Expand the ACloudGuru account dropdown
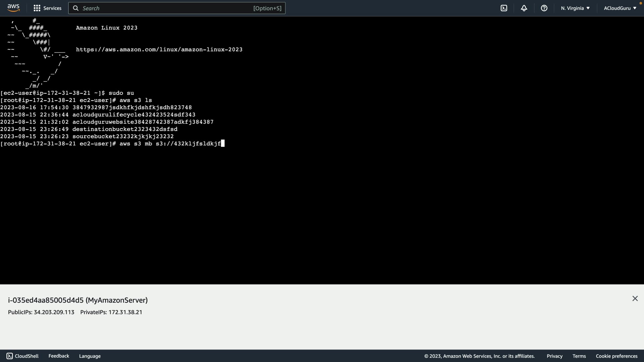Viewport: 644px width, 362px height. pos(620,8)
